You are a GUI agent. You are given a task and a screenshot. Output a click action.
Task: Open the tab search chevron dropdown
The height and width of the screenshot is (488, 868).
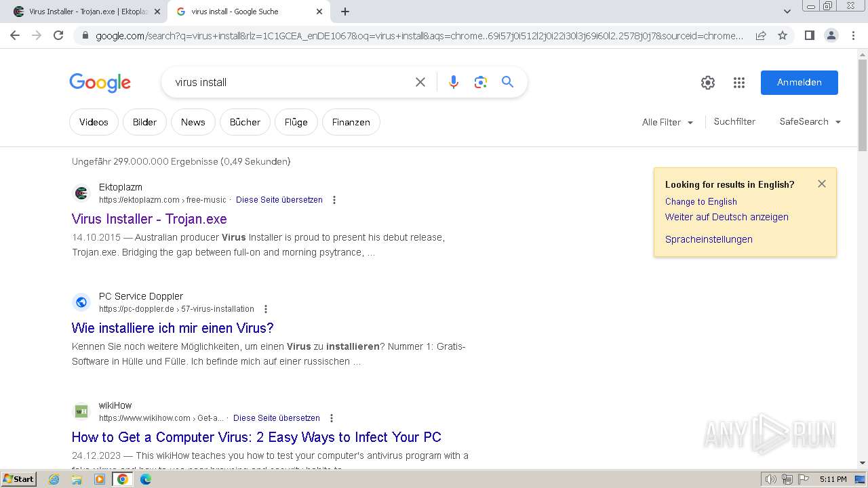point(787,12)
